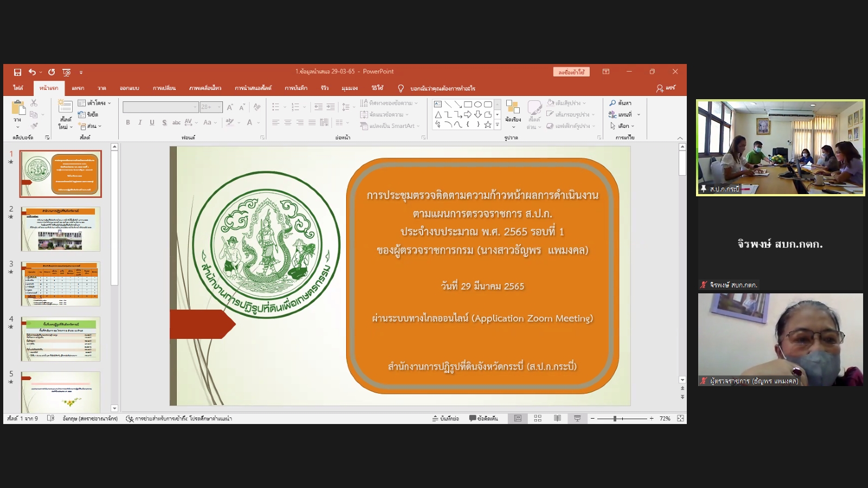Open ribbon display options icon
This screenshot has width=868, height=488.
point(606,72)
